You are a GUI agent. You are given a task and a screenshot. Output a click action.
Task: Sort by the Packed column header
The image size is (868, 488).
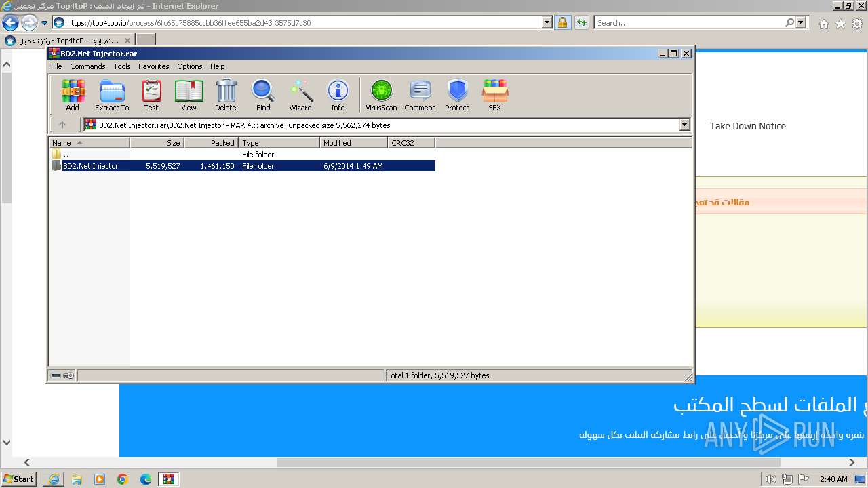coord(212,142)
